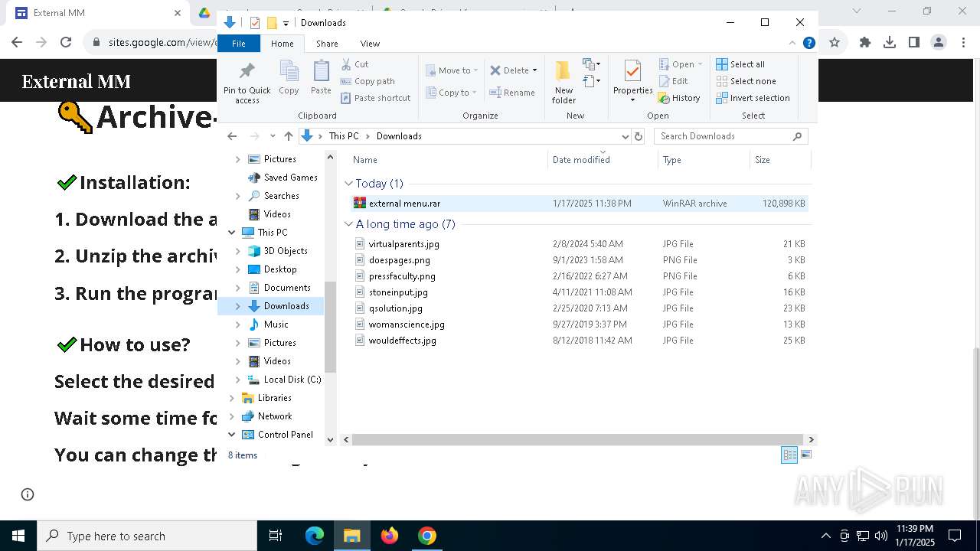980x551 pixels.
Task: Select Saved Games in navigation pane
Action: click(x=283, y=178)
